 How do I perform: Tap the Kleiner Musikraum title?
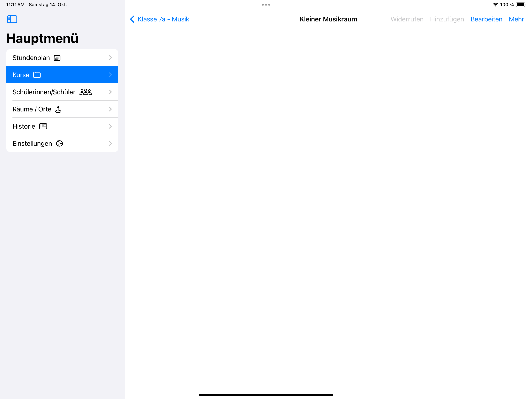coord(328,19)
